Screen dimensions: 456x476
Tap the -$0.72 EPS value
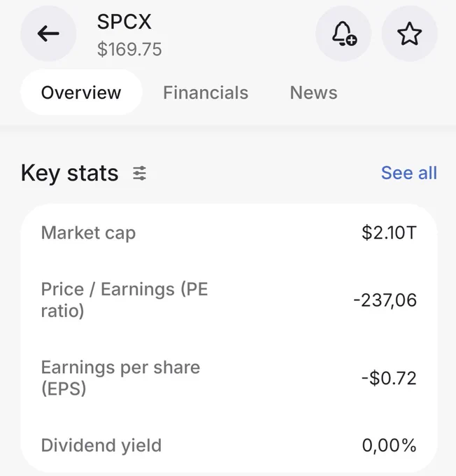389,378
